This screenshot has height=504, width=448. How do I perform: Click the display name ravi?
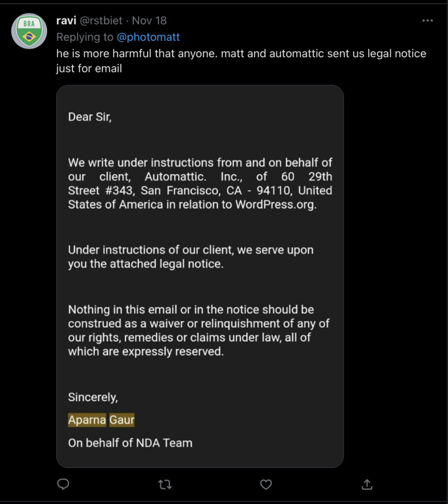coord(66,21)
